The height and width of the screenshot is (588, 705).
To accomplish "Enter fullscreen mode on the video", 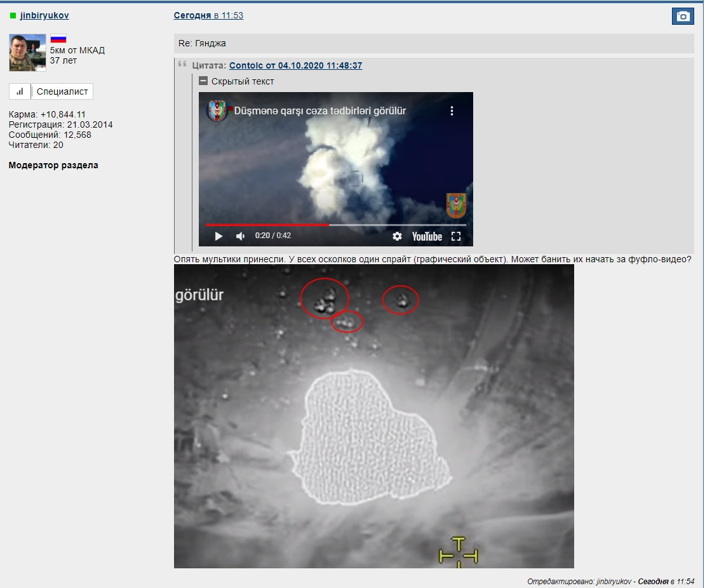I will click(x=455, y=236).
